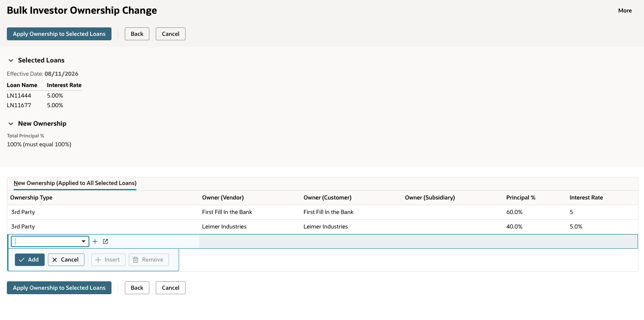
Task: Click the Owner (Vendor) column header
Action: pyautogui.click(x=223, y=197)
